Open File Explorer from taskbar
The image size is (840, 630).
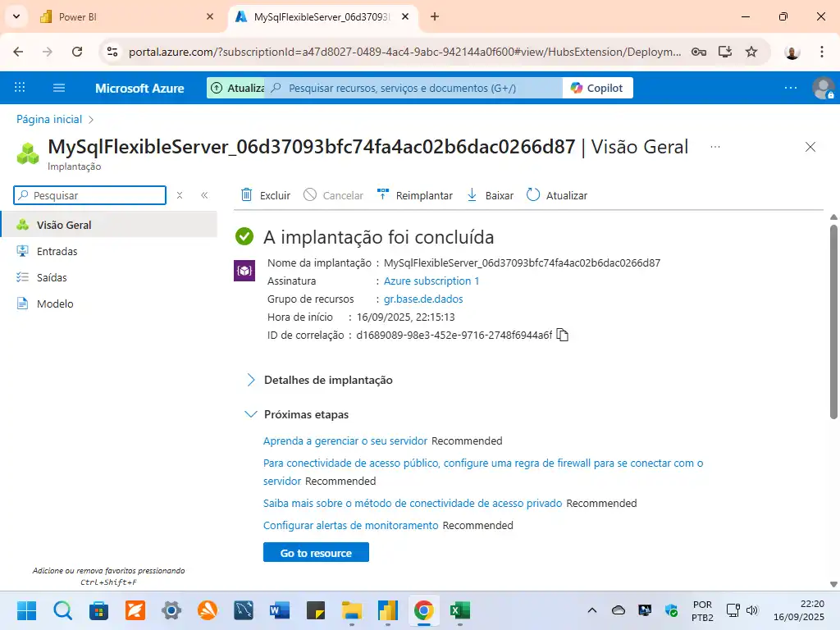point(351,610)
